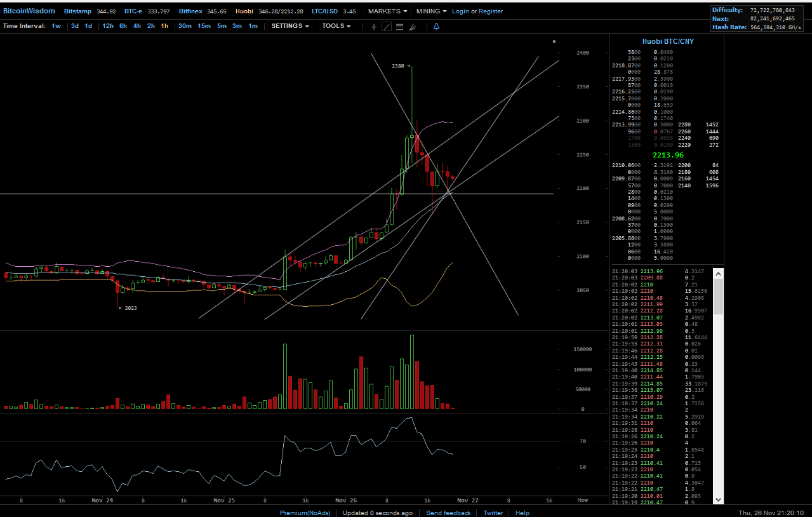The image size is (812, 517).
Task: Click the 2280 depth row showing 1452
Action: (x=698, y=125)
